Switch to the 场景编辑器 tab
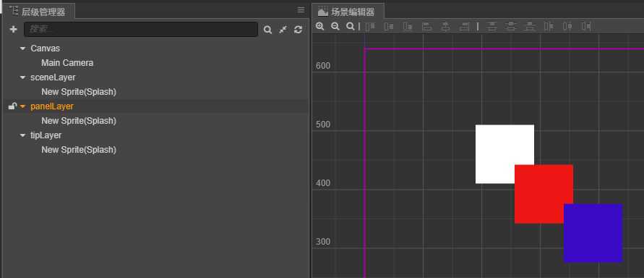This screenshot has width=644, height=278. (x=348, y=12)
